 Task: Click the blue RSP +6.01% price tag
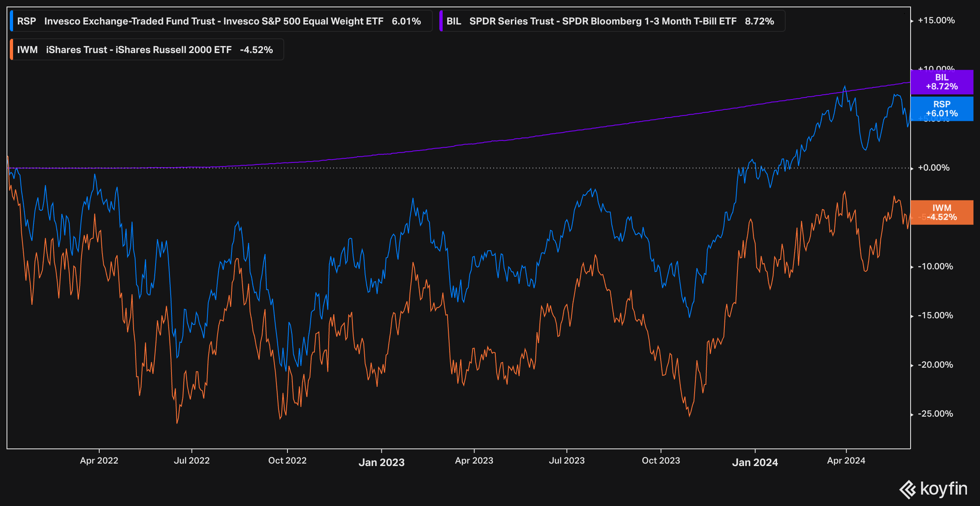pyautogui.click(x=942, y=109)
